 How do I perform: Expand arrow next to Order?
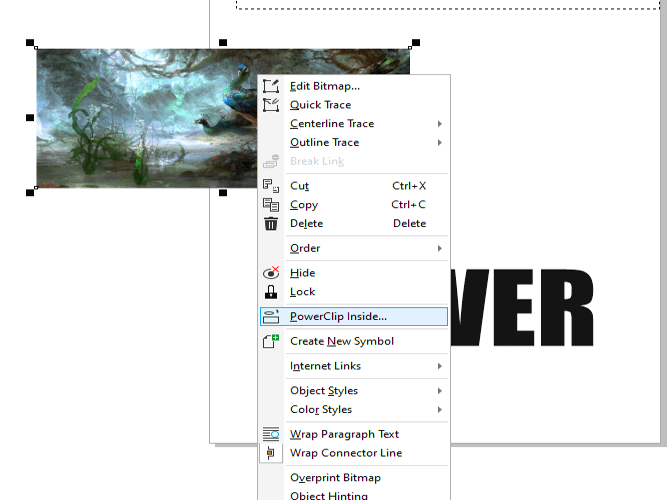coord(440,248)
